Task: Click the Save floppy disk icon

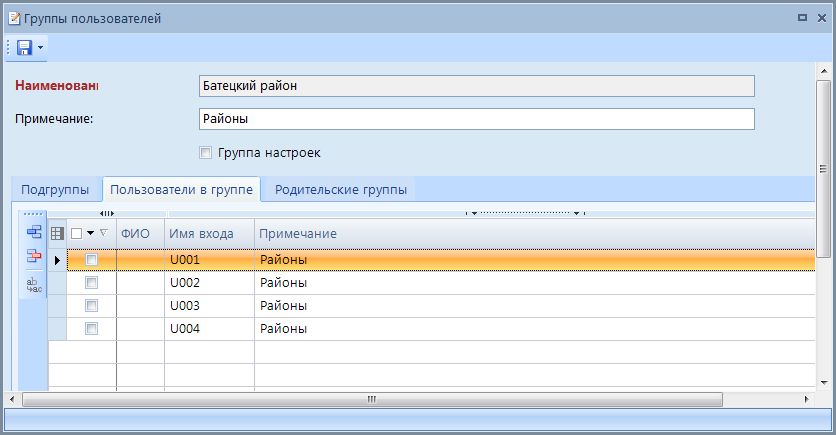Action: click(24, 47)
